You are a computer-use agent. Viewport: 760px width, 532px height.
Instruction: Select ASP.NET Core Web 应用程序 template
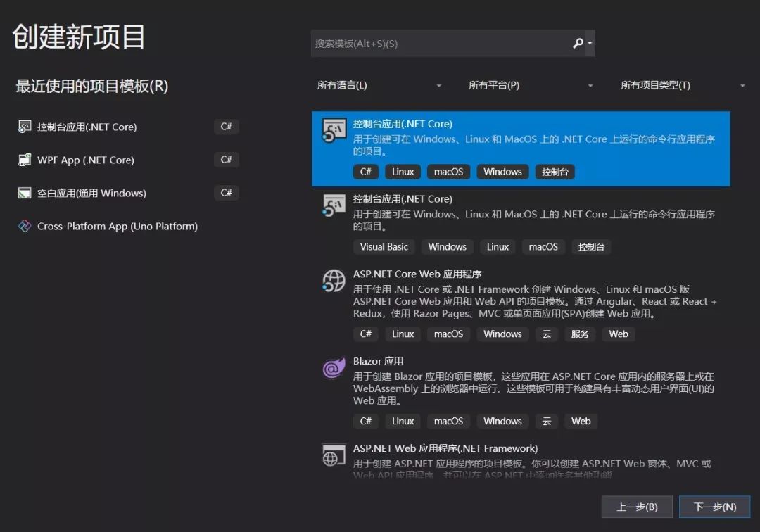[x=417, y=274]
